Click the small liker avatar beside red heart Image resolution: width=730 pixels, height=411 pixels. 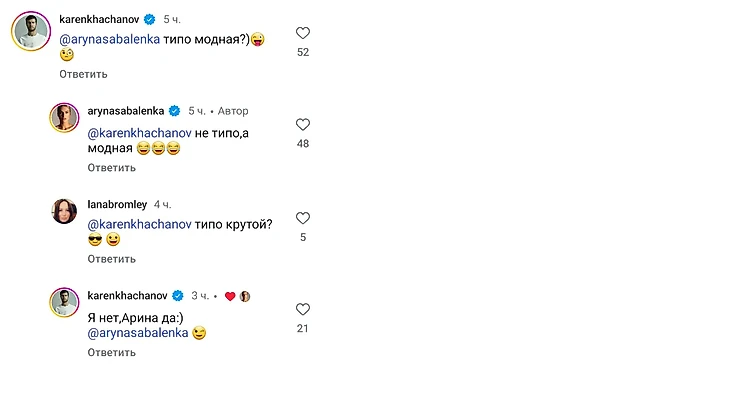click(244, 296)
